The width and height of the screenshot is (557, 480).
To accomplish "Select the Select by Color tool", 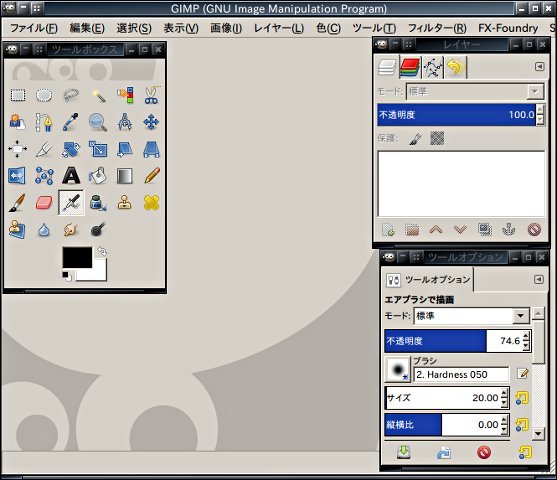I will [x=125, y=95].
